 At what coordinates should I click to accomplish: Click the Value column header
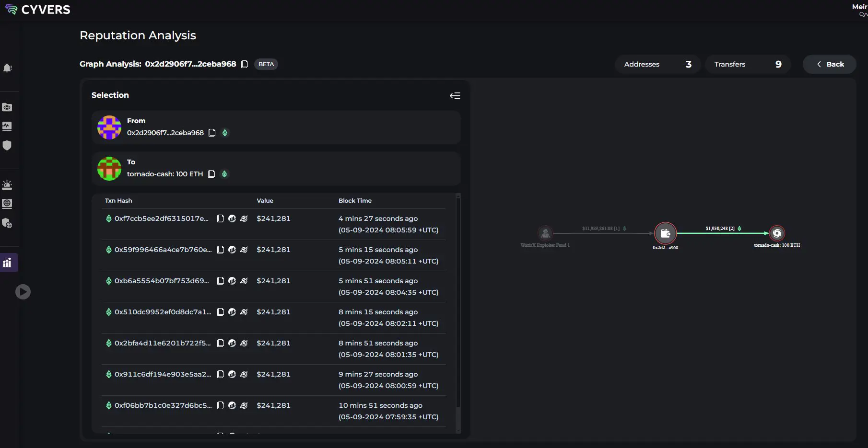tap(265, 201)
